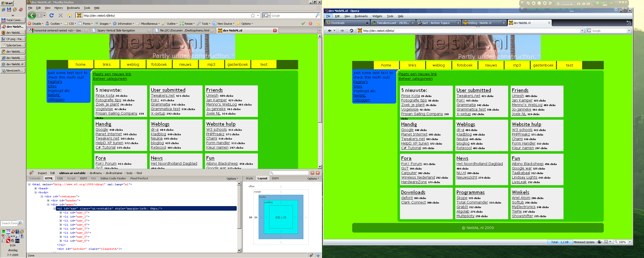This screenshot has height=258, width=644.
Task: Click the green checkmark standards mode icon
Action: [303, 24]
